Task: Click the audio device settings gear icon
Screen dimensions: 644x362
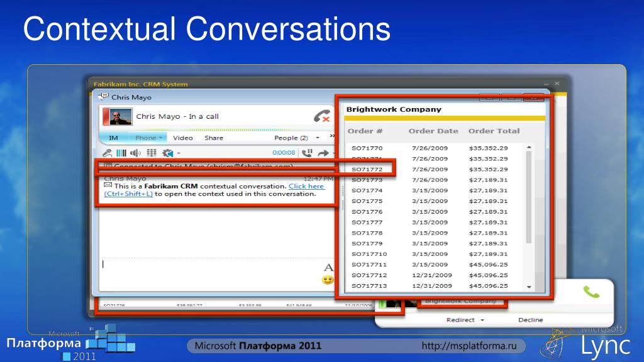Action: pyautogui.click(x=167, y=153)
